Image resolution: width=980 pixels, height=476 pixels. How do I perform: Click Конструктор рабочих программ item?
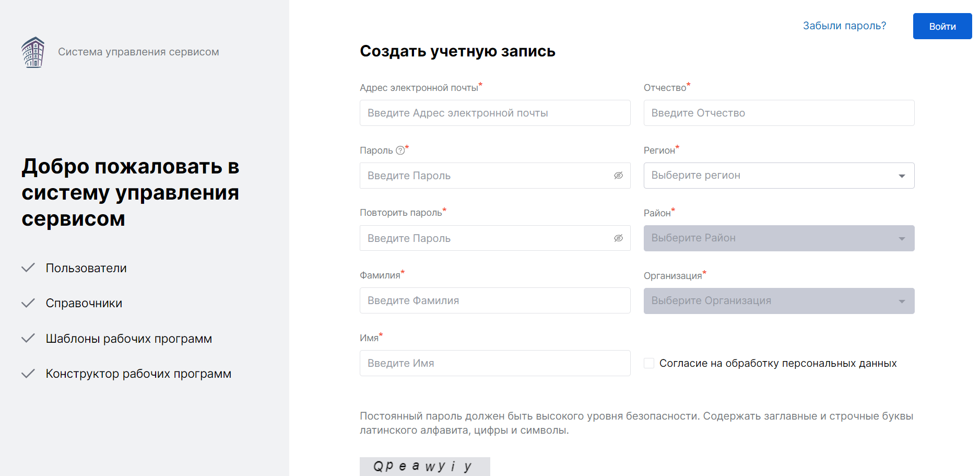click(138, 374)
